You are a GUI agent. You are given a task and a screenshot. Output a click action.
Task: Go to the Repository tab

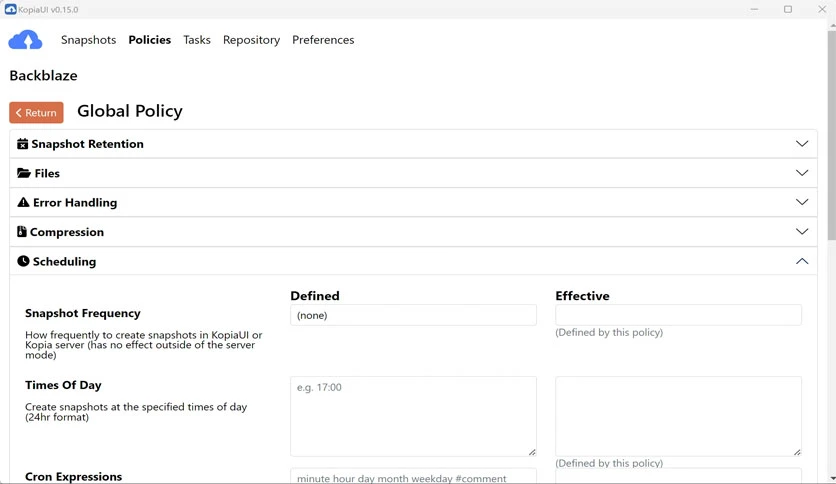(x=251, y=40)
